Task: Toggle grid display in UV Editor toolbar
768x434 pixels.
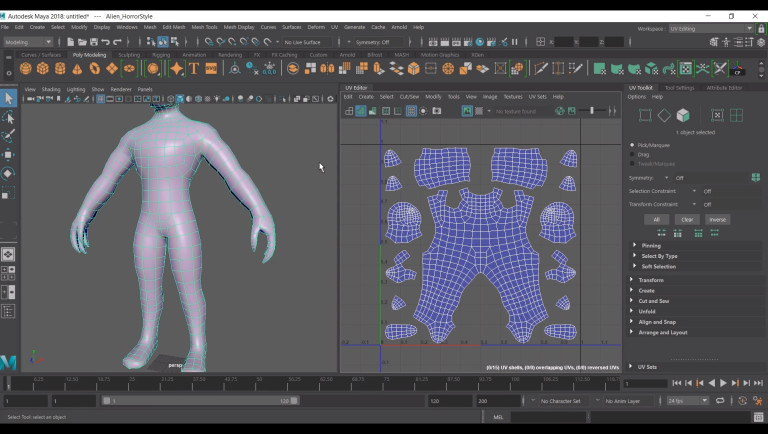Action: click(x=411, y=111)
